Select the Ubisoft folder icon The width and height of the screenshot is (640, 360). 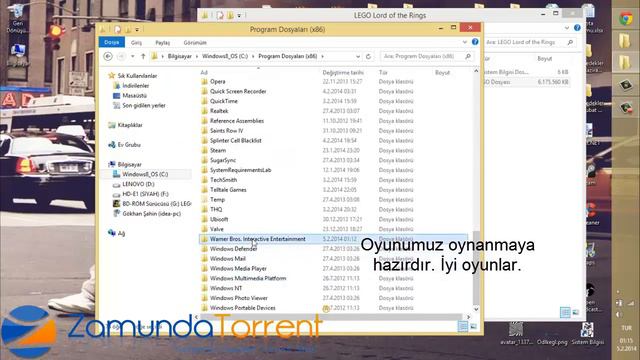(204, 219)
